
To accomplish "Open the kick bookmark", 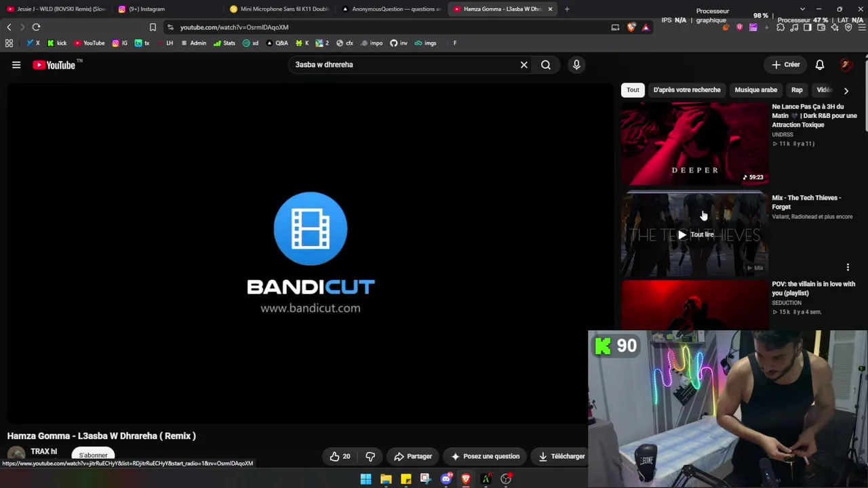I will 57,43.
